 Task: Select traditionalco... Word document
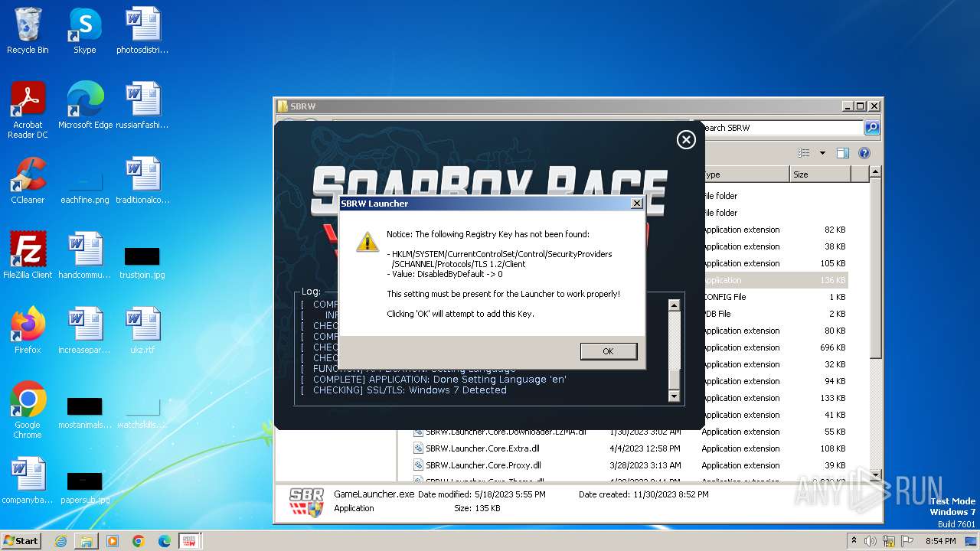tap(142, 181)
